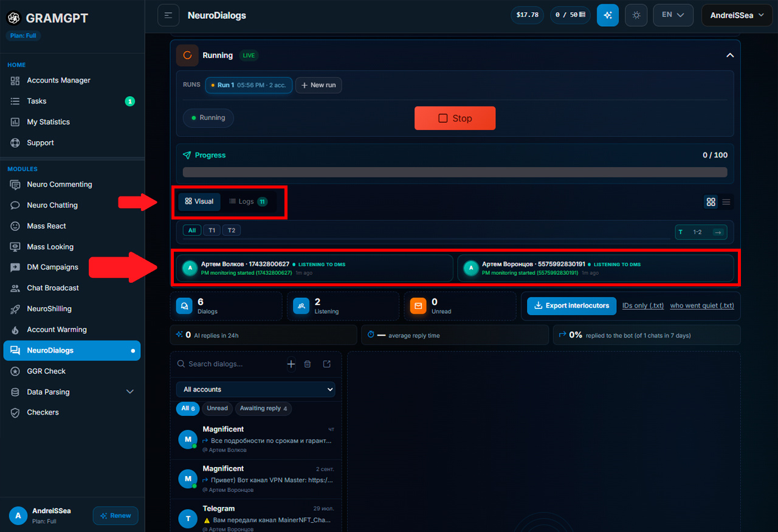The height and width of the screenshot is (532, 778).
Task: Select Run 1 05:56 PM tab
Action: [249, 85]
